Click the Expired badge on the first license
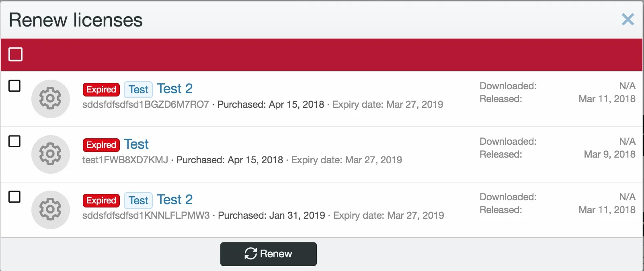Image resolution: width=644 pixels, height=271 pixels. coord(101,89)
